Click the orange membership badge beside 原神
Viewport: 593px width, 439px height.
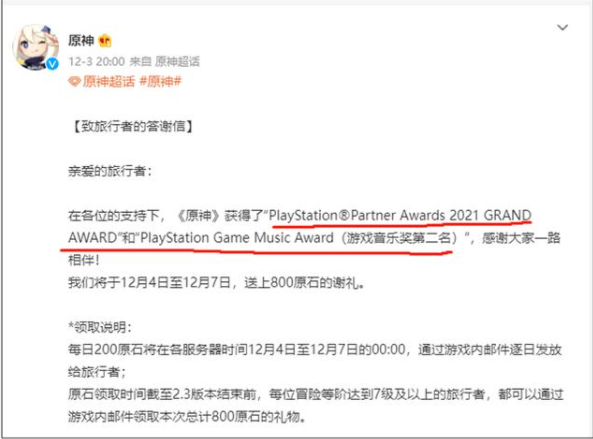click(x=105, y=40)
